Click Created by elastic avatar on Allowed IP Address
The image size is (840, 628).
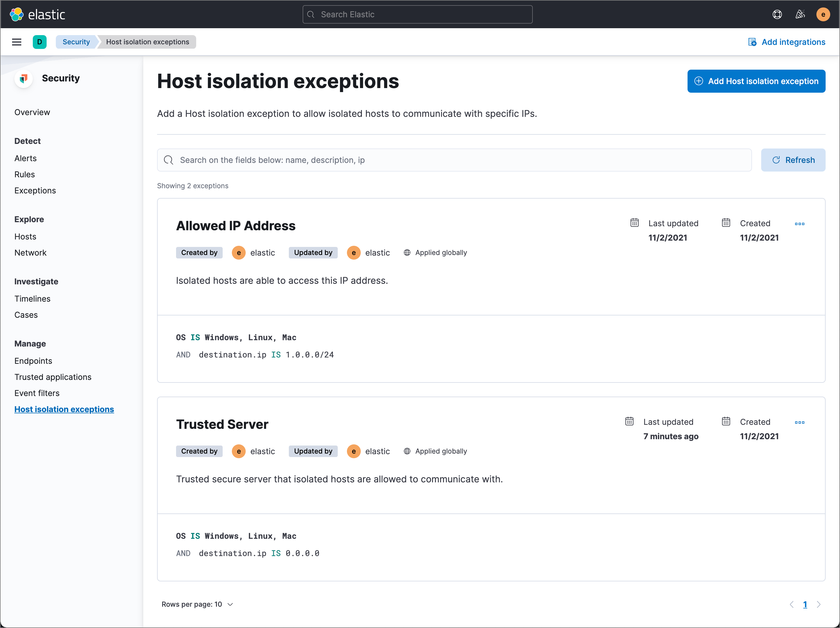click(238, 253)
